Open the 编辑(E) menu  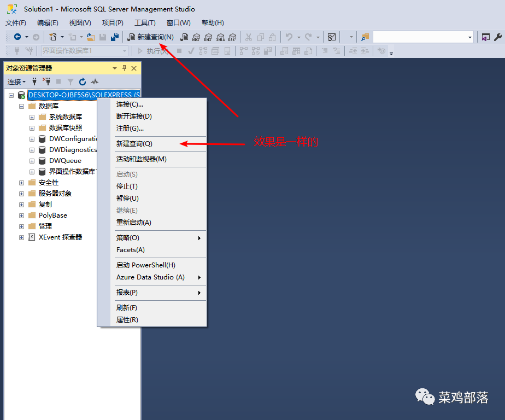[x=48, y=23]
